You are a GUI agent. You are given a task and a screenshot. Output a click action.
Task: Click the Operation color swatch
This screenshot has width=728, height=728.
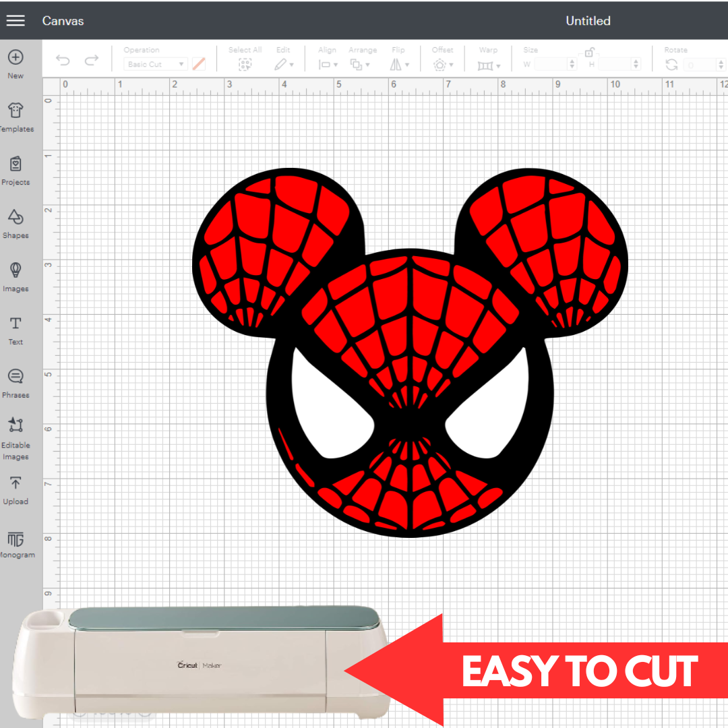click(x=199, y=64)
